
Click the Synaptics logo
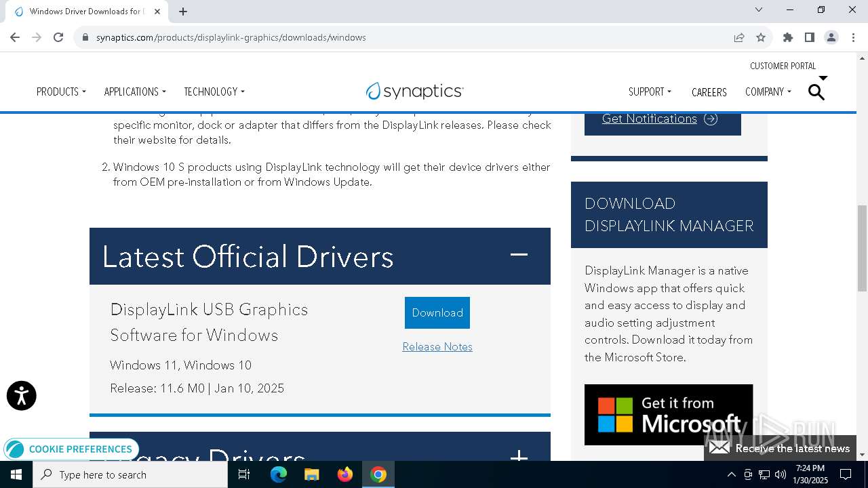pyautogui.click(x=415, y=91)
